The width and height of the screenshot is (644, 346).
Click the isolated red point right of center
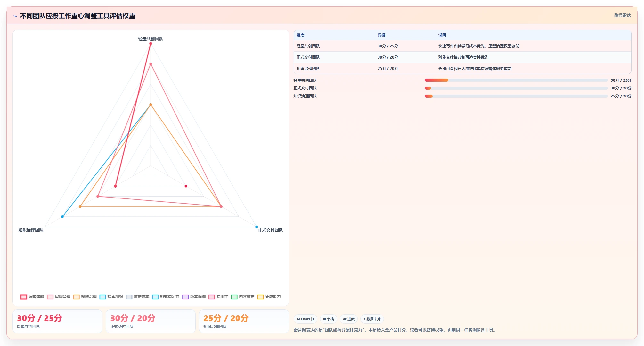pos(186,186)
